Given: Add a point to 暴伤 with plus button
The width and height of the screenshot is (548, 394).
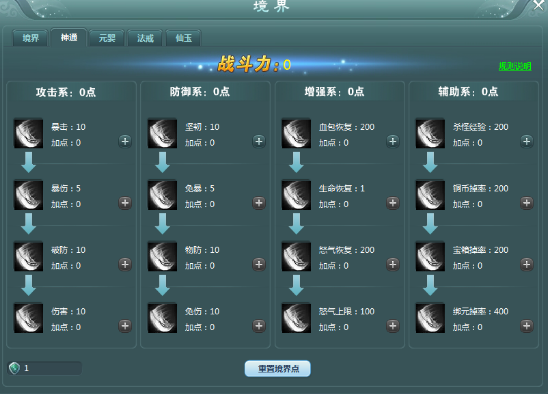Looking at the screenshot, I should pos(125,203).
